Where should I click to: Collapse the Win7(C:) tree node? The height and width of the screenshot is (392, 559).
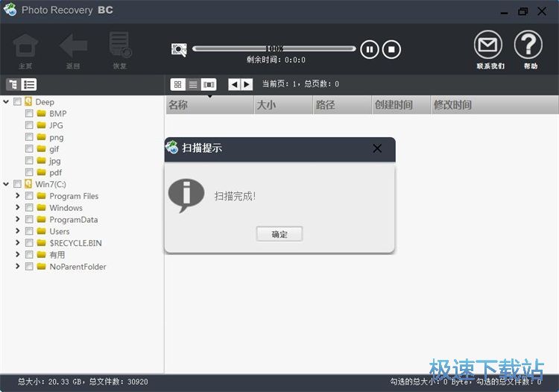6,184
